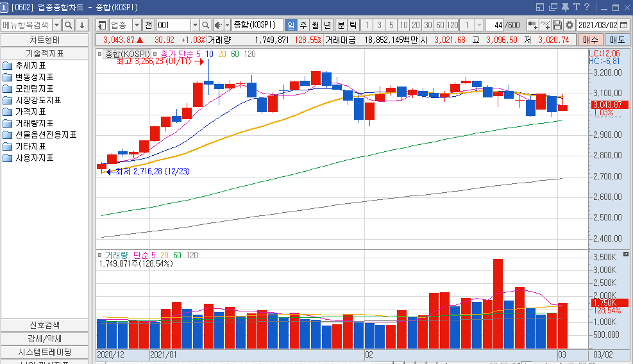
Task: Open the 차트형태 panel tab
Action: tap(44, 40)
